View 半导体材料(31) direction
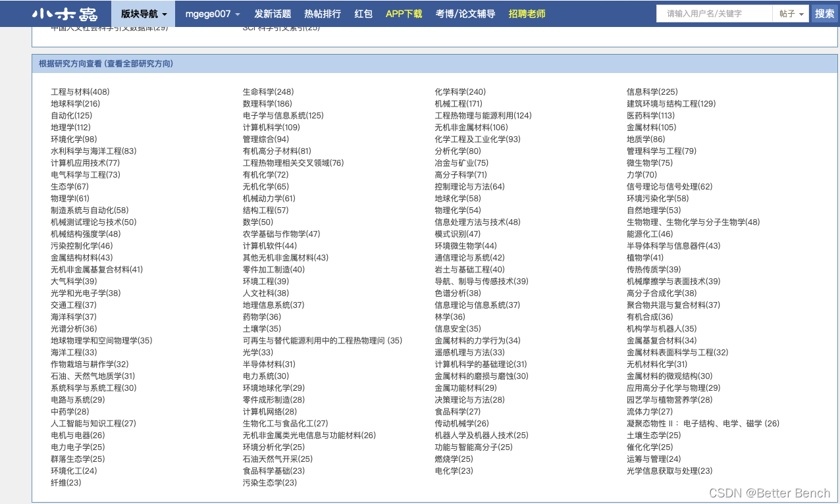840x504 pixels. pos(269,365)
